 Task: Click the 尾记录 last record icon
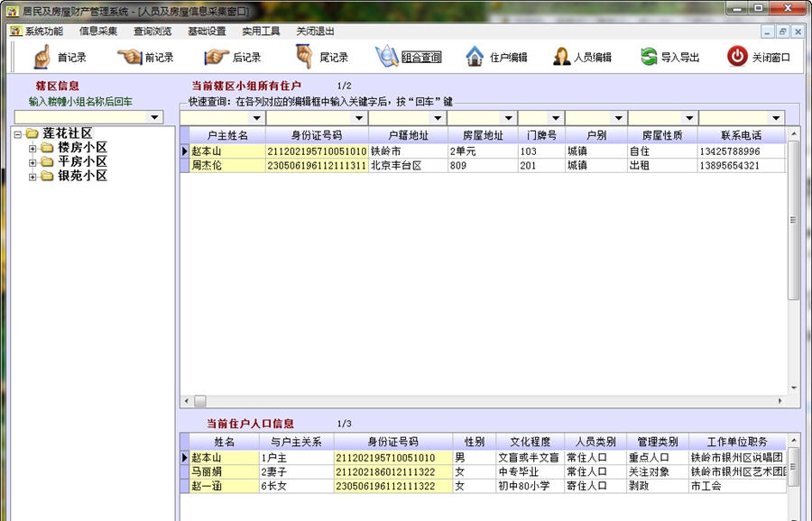pyautogui.click(x=304, y=57)
